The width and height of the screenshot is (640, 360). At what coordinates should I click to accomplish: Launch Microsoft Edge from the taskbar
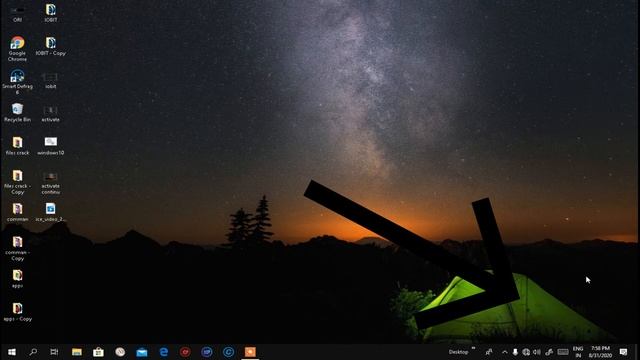(x=164, y=352)
